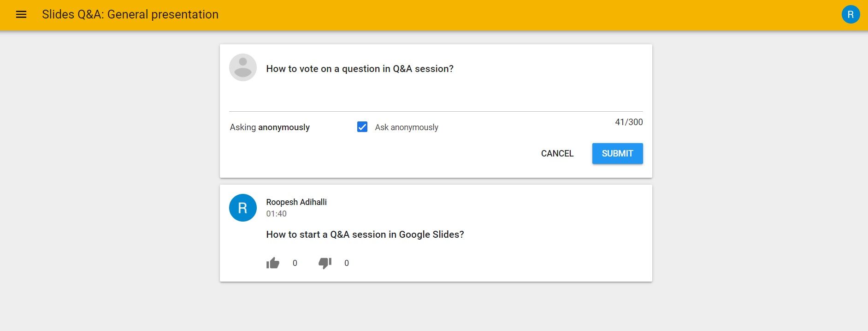The height and width of the screenshot is (331, 868).
Task: Click the 41/300 character counter
Action: pyautogui.click(x=629, y=122)
